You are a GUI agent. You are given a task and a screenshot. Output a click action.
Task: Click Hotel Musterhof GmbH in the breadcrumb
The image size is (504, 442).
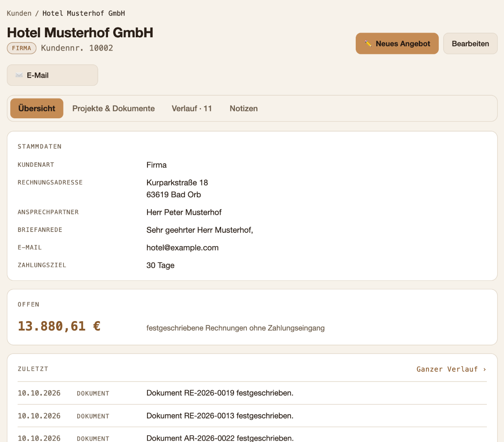click(84, 13)
